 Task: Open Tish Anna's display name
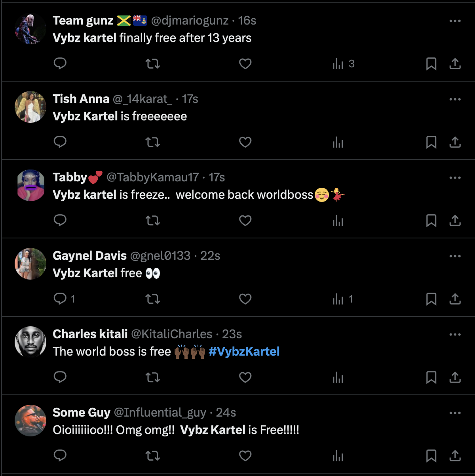(81, 99)
